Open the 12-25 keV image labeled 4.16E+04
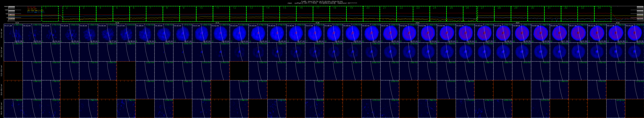The image size is (644, 118). coord(183,71)
